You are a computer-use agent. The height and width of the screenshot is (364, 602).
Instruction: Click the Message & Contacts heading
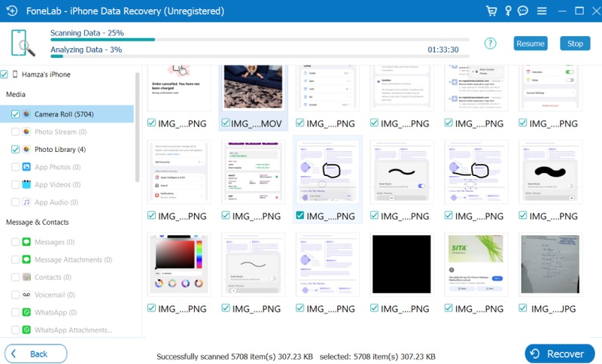tap(37, 222)
